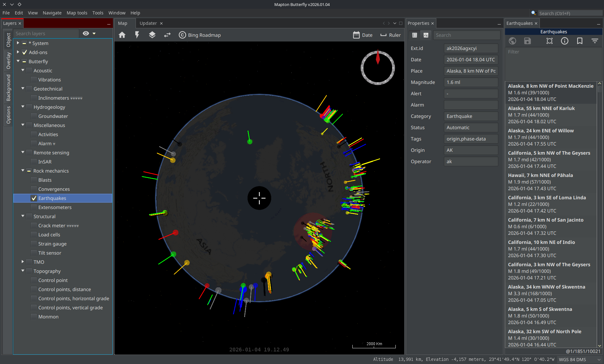The width and height of the screenshot is (604, 364).
Task: Click the lightning bolt map tool icon
Action: (x=137, y=35)
